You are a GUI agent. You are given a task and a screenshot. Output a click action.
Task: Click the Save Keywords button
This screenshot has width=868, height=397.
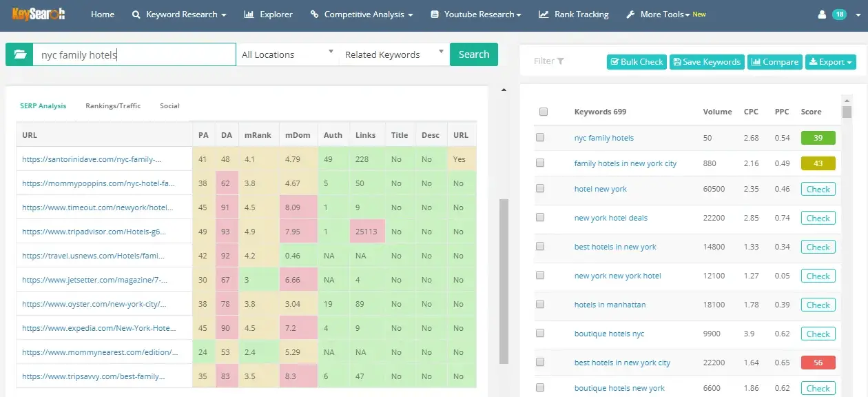[x=707, y=62]
